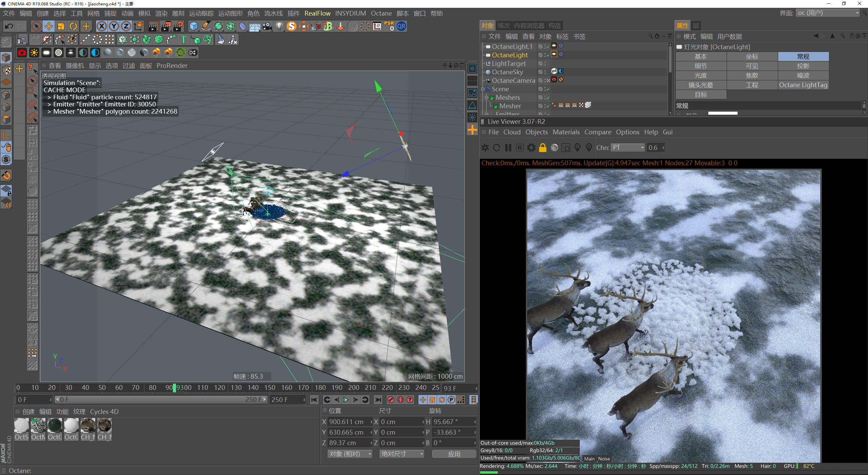Toggle the OctaneLight enable checkmark
This screenshot has width=868, height=475.
coord(548,55)
